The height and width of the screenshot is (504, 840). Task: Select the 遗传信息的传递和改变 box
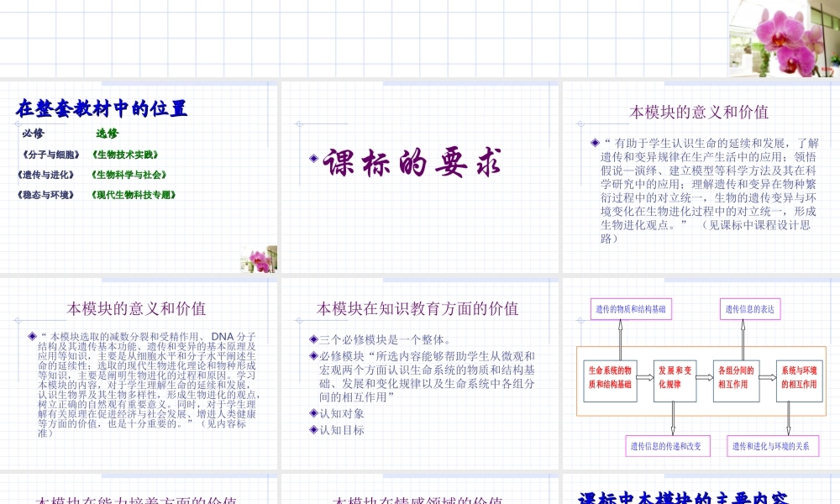coord(668,445)
